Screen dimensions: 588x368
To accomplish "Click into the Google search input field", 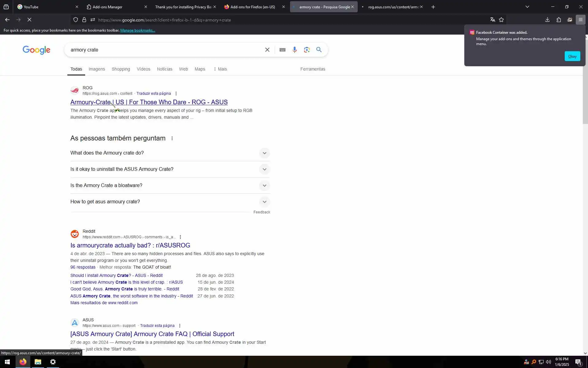I will (165, 50).
